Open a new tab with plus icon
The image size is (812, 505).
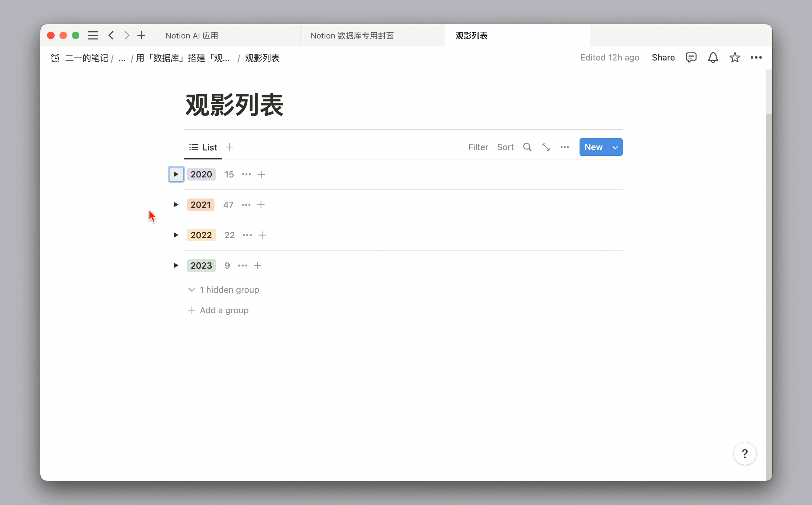pos(141,35)
